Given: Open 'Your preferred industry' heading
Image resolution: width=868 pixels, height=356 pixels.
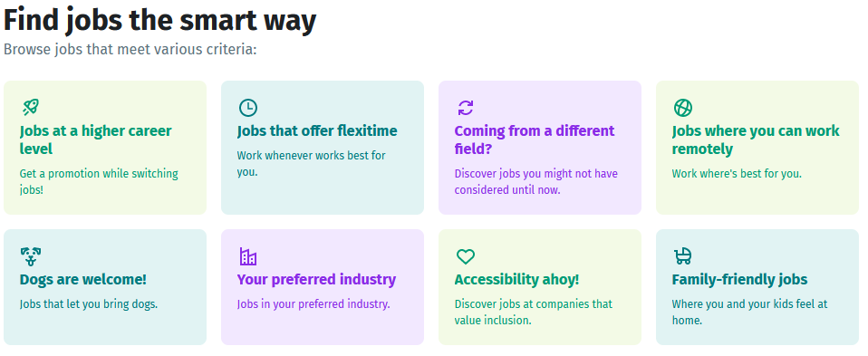Looking at the screenshot, I should point(316,280).
